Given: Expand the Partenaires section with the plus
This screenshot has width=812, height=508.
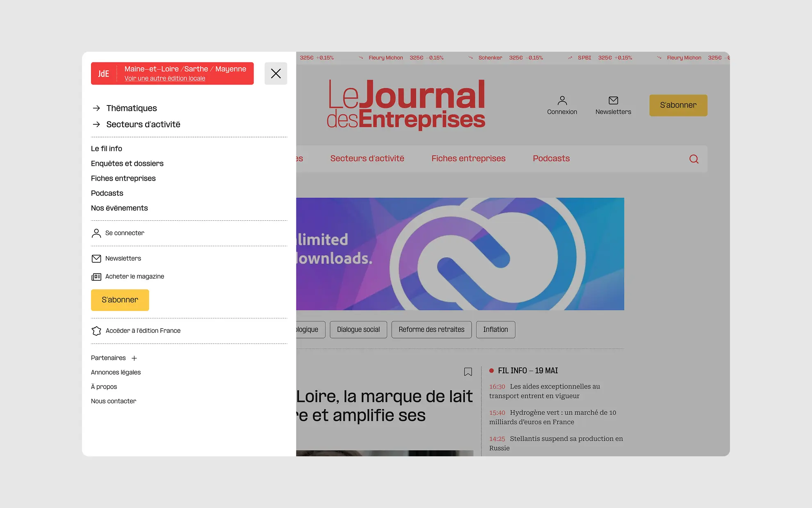Looking at the screenshot, I should coord(134,358).
